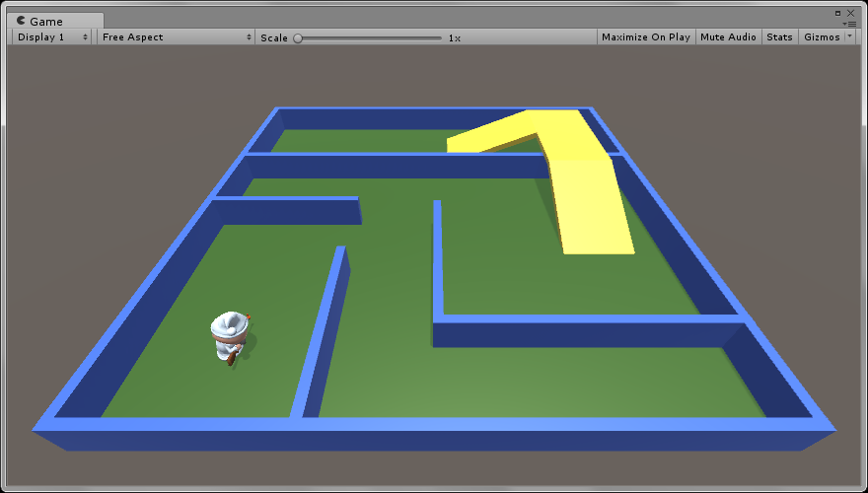
Task: Select the Game tab
Action: click(46, 21)
